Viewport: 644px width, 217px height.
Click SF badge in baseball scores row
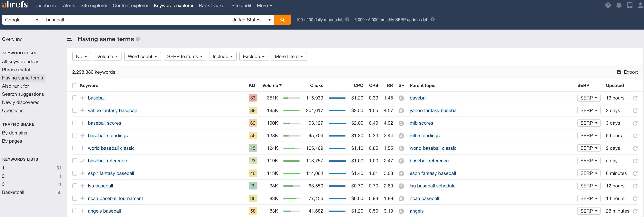[401, 123]
